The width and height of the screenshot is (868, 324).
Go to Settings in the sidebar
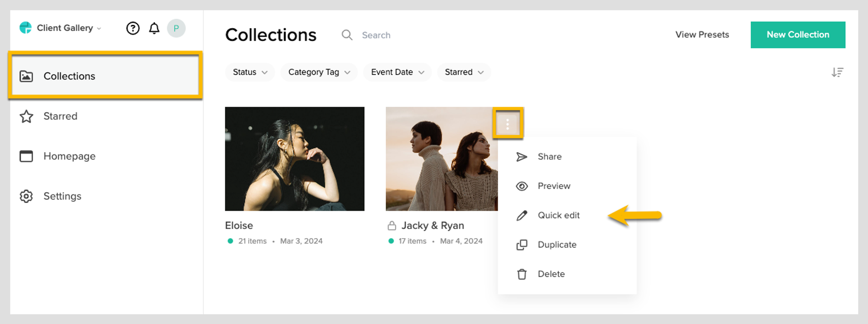click(62, 196)
